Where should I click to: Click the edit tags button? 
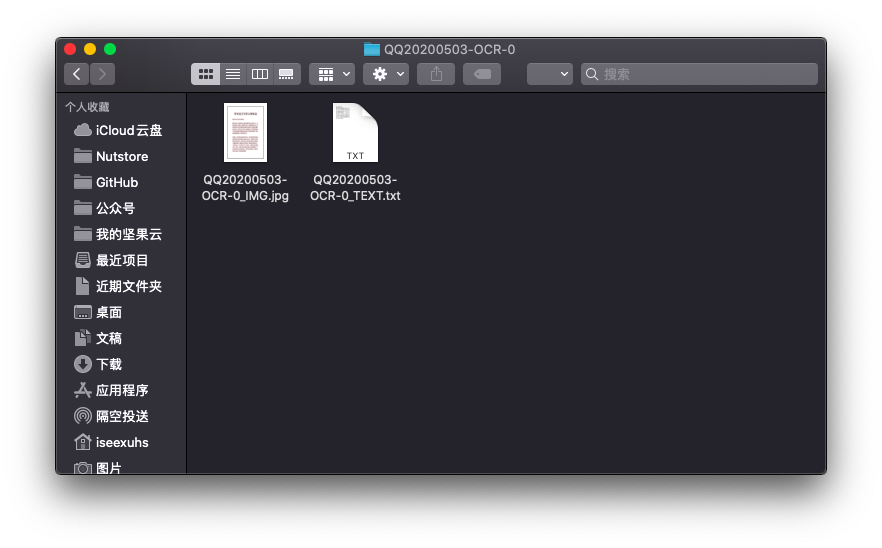(x=482, y=74)
